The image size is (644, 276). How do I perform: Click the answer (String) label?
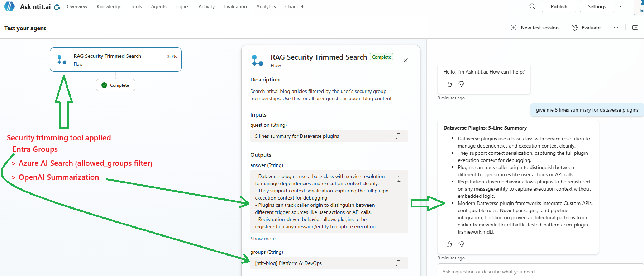click(x=267, y=165)
